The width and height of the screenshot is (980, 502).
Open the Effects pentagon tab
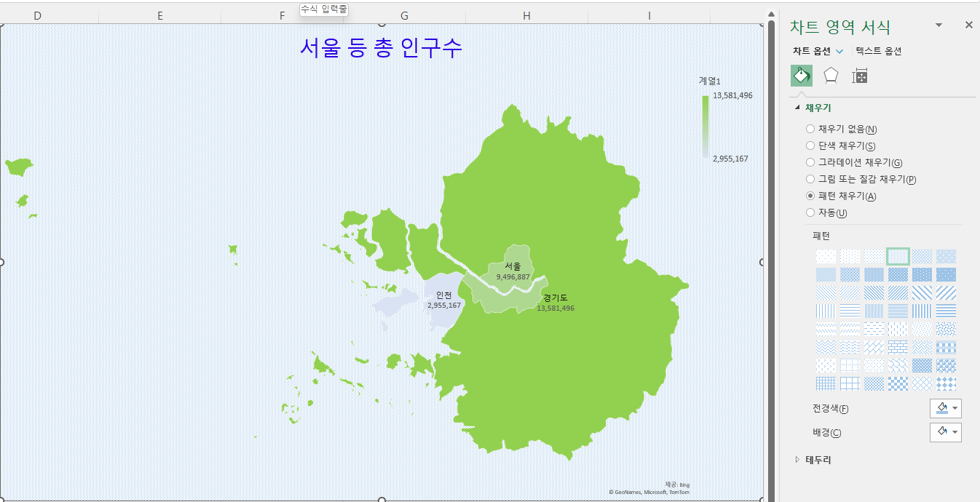(831, 76)
